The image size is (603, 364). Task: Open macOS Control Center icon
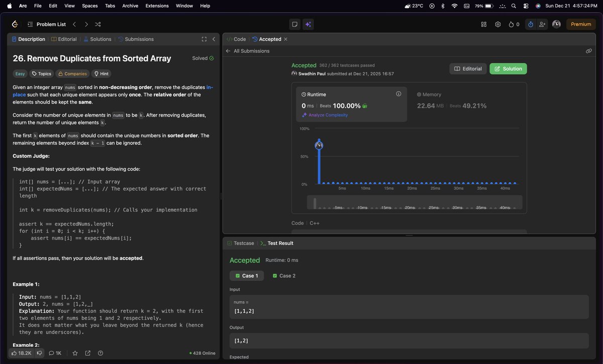[526, 6]
